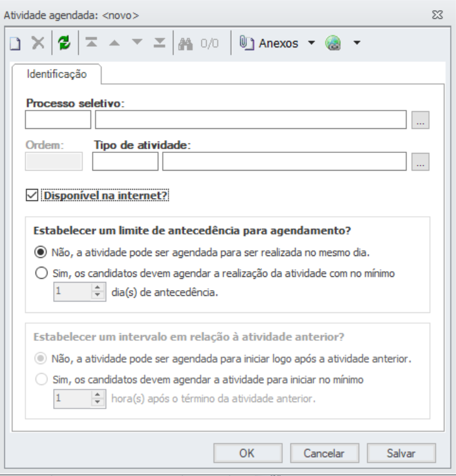Increase dias de antecedência spinner value
Screen dimensions: 456x476
(x=97, y=287)
